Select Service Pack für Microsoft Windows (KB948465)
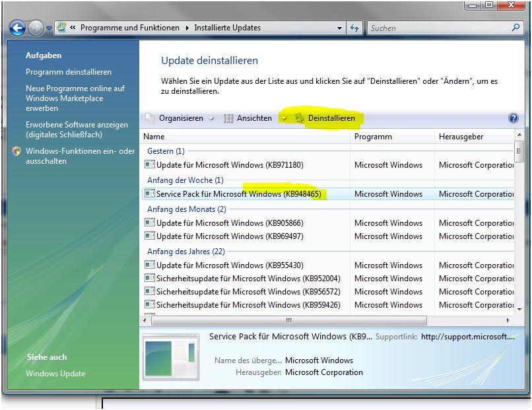 click(328, 194)
